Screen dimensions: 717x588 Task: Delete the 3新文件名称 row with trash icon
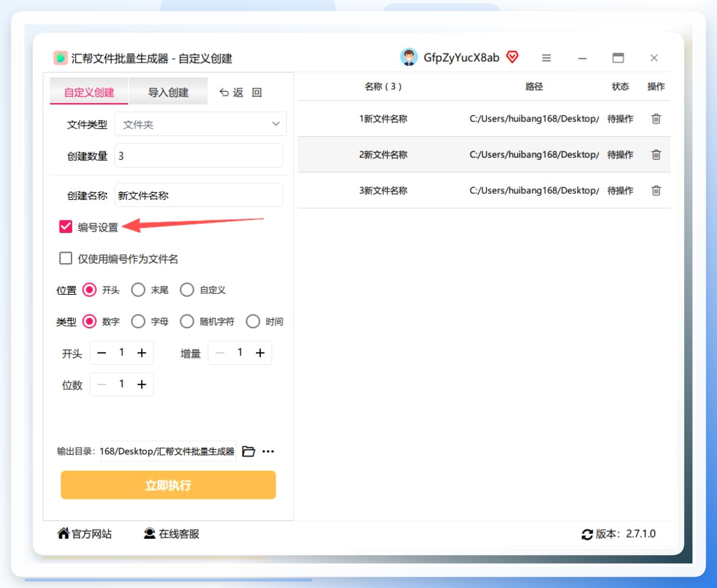(x=656, y=190)
